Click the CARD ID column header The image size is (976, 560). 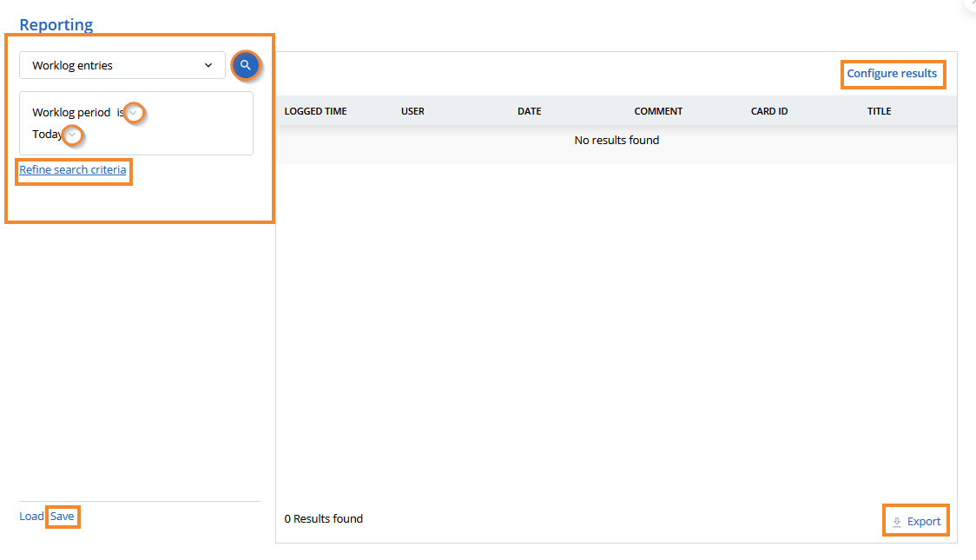768,110
